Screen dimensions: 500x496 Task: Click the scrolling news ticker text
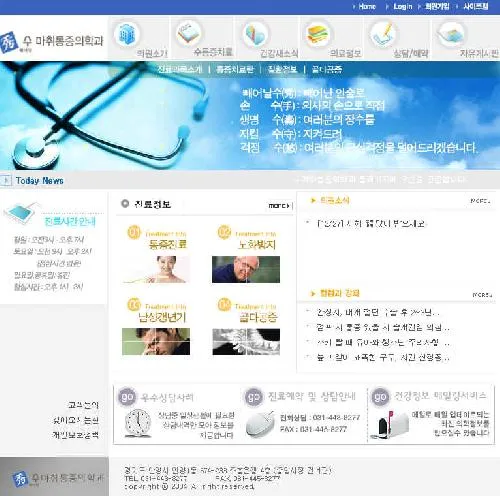click(x=381, y=180)
